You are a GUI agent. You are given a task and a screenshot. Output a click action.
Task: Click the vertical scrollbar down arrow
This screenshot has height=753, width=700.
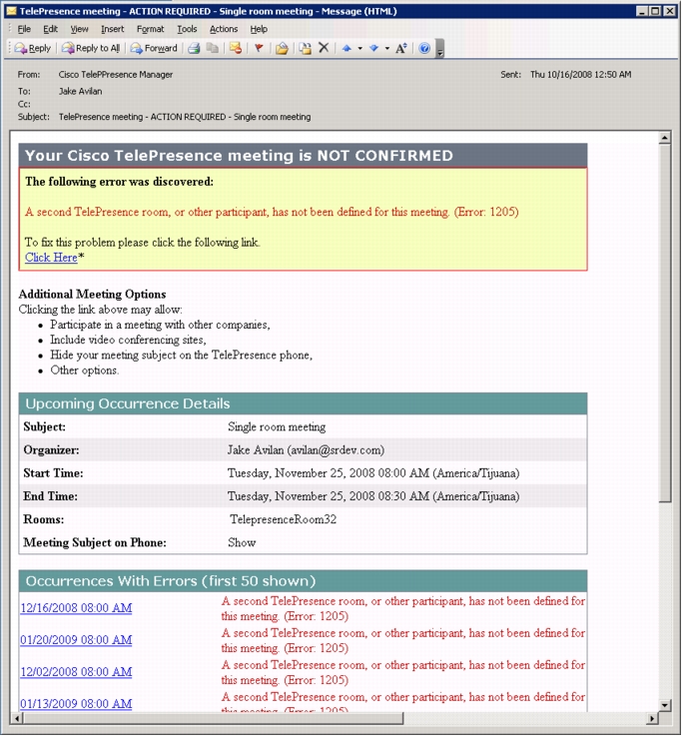tap(664, 705)
